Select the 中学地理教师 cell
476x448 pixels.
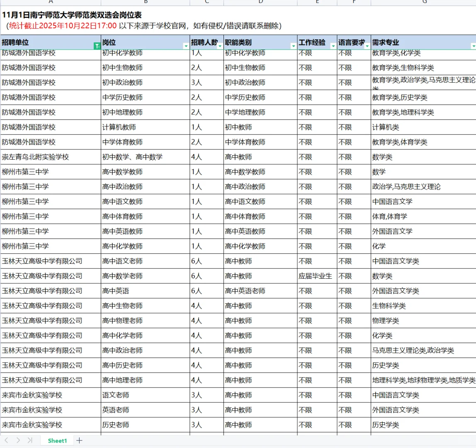tap(260, 112)
